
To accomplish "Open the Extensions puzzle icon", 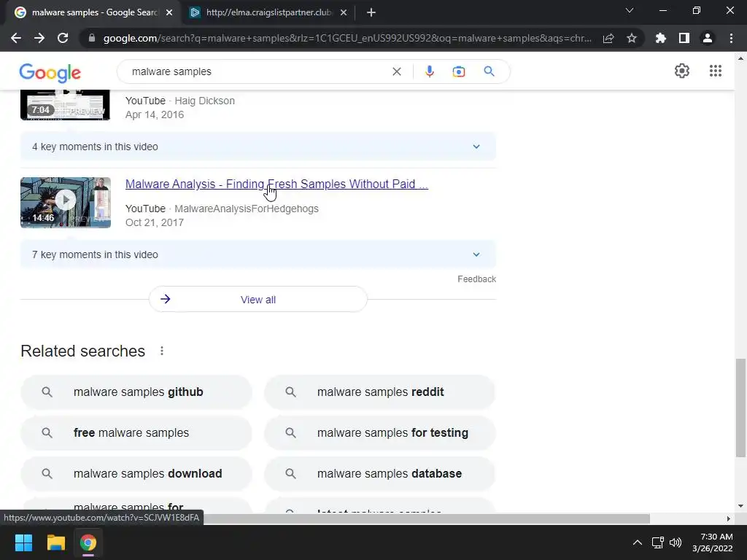I will 660,38.
